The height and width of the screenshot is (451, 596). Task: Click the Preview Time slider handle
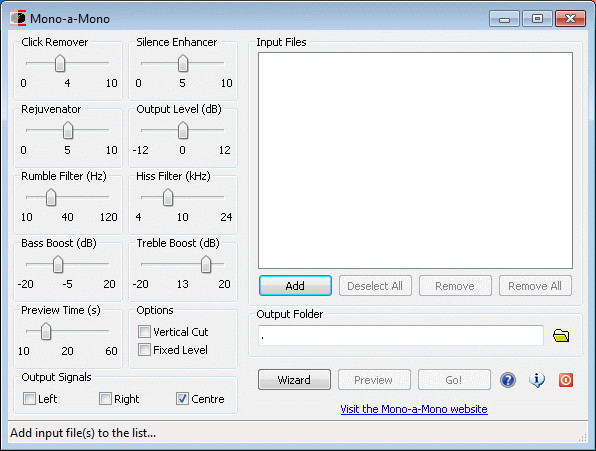(46, 331)
